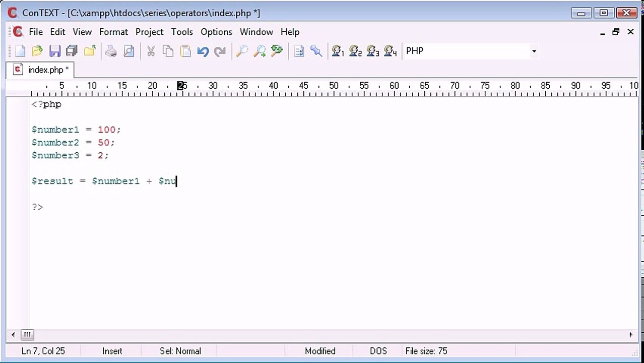Click the right arrow of the horizontal scrollbar
The image size is (644, 363).
pos(630,335)
